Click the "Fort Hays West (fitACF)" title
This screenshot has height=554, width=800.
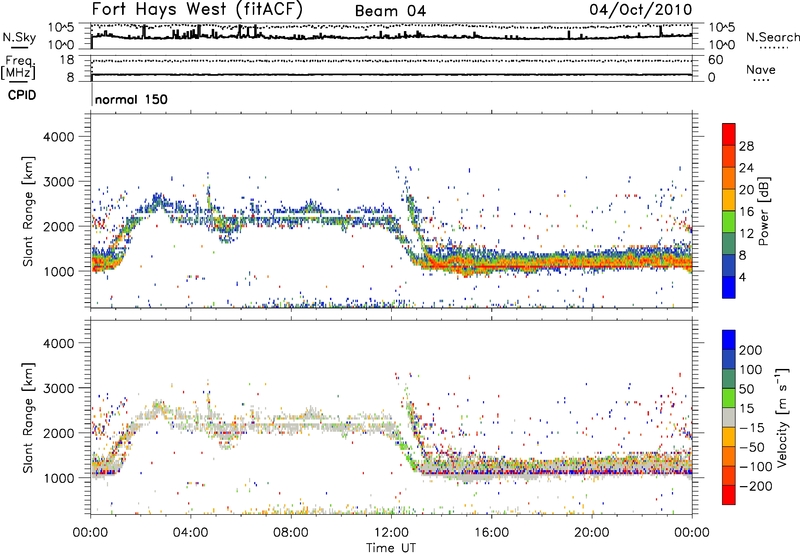click(x=197, y=9)
